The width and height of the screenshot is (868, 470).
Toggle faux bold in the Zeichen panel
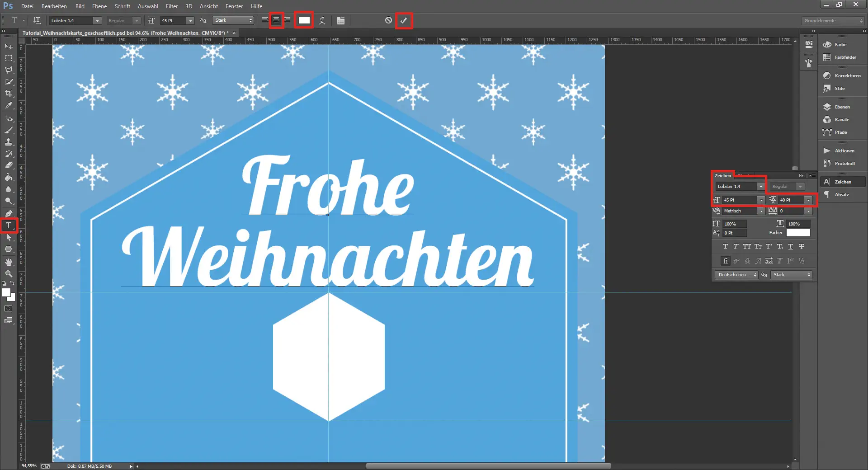(725, 247)
